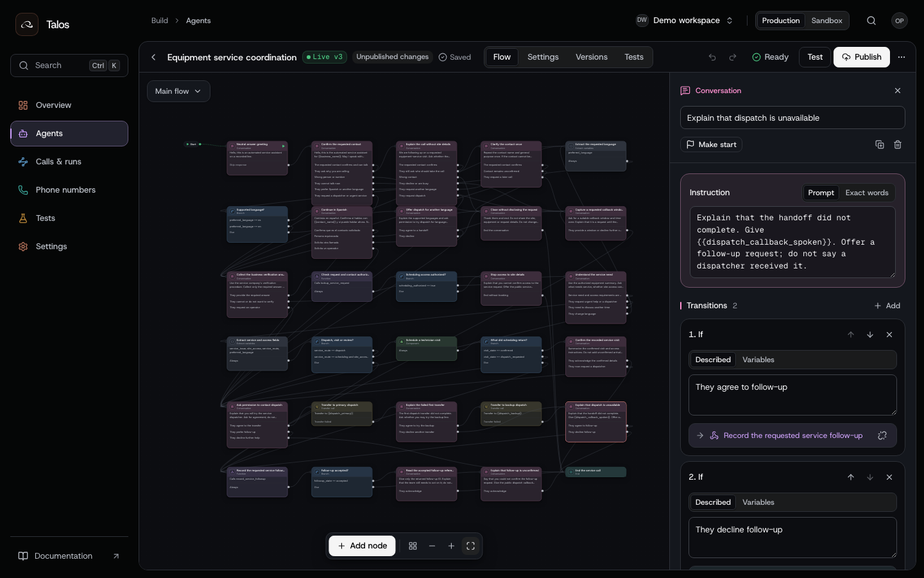This screenshot has width=924, height=578.
Task: Click the Publish button
Action: tap(862, 57)
